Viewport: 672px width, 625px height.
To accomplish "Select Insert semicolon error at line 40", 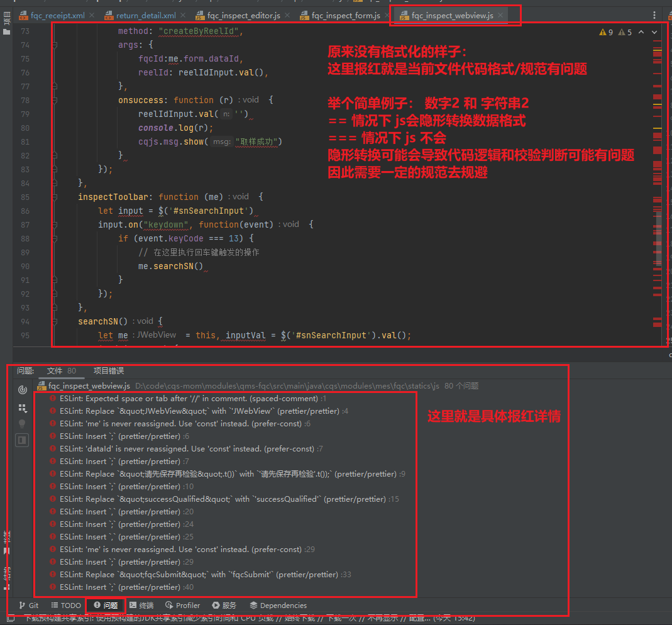I will [122, 587].
